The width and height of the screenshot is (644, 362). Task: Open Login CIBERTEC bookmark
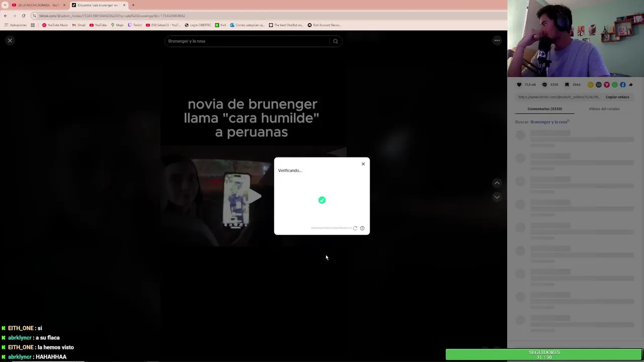coord(198,25)
